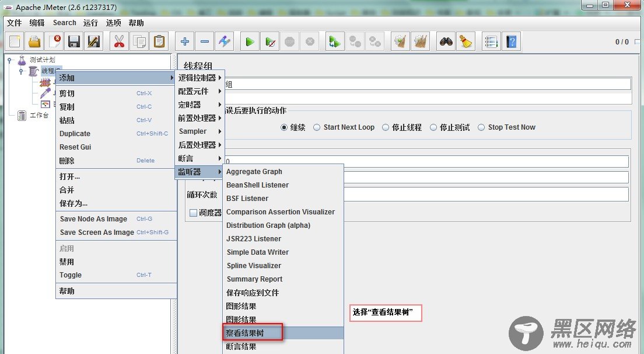Viewport: 644px width, 354px height.
Task: Click the 循环次数 input field
Action: coord(486,195)
